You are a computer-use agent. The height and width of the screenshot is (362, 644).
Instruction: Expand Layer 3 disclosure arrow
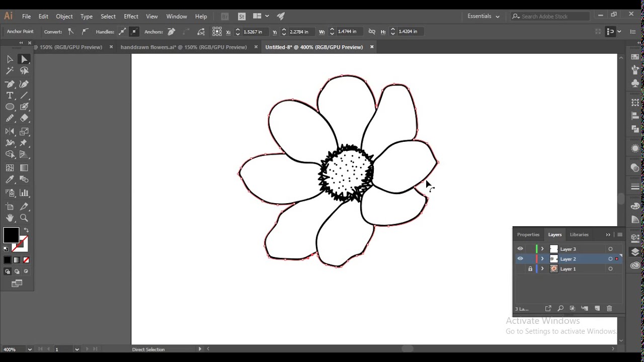[542, 249]
